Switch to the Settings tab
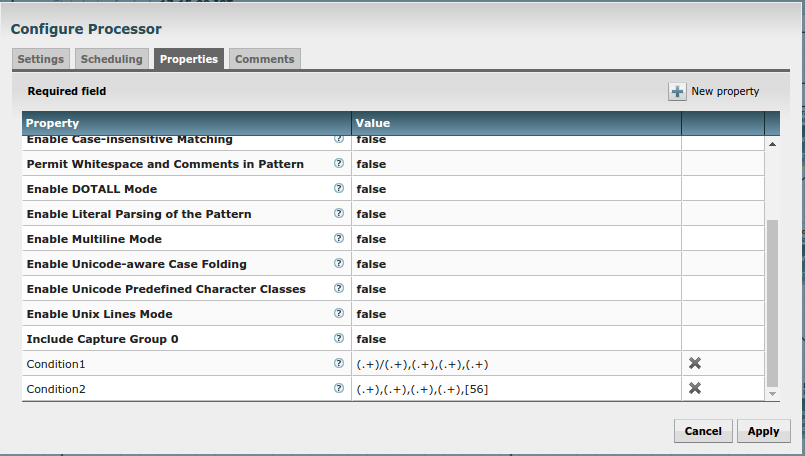Image resolution: width=805 pixels, height=456 pixels. pos(41,59)
